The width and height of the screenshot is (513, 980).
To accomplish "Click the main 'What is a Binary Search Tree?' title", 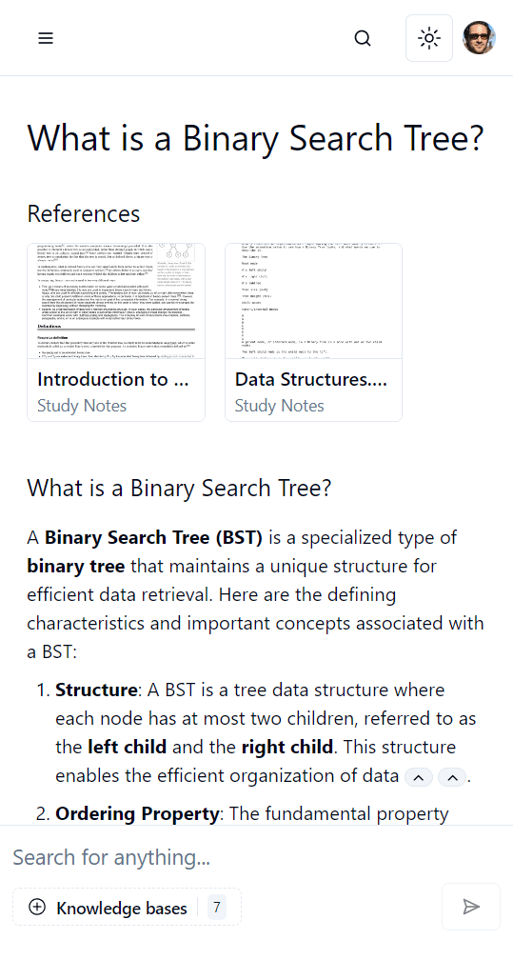I will click(256, 138).
